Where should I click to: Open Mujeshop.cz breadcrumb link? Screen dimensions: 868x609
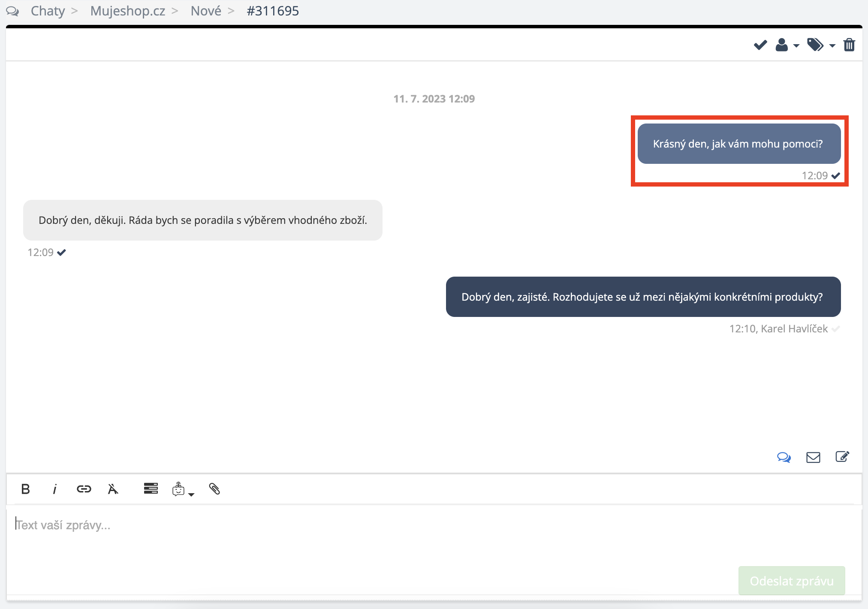pos(127,11)
